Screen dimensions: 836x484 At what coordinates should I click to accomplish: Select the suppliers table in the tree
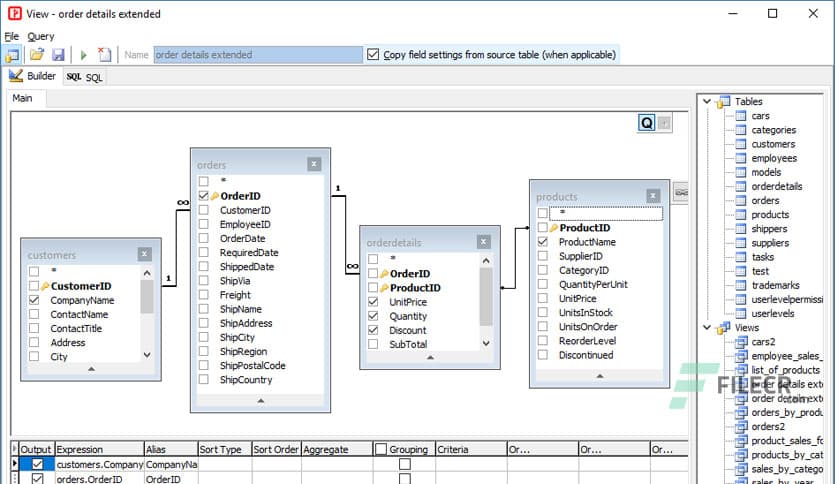tap(770, 243)
